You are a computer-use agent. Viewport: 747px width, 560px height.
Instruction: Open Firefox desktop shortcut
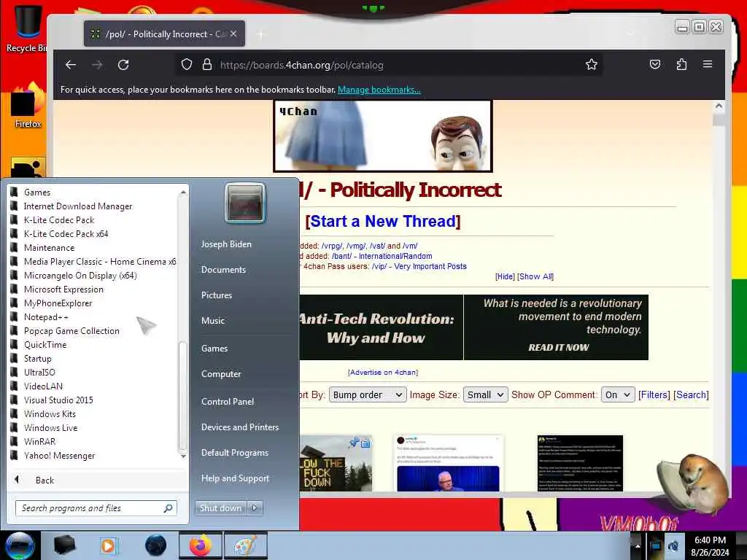click(28, 106)
